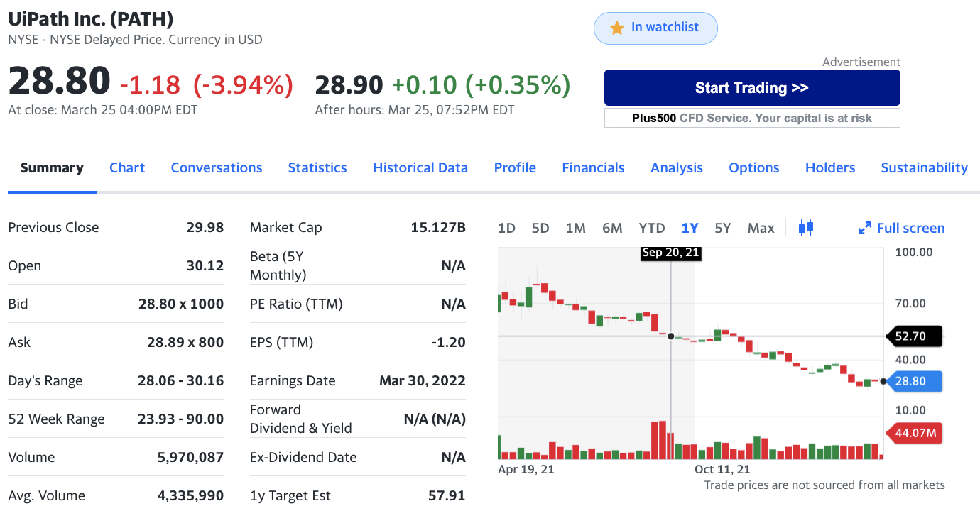Click the Earnings Date Mar 30, 2022
The image size is (980, 528).
423,381
